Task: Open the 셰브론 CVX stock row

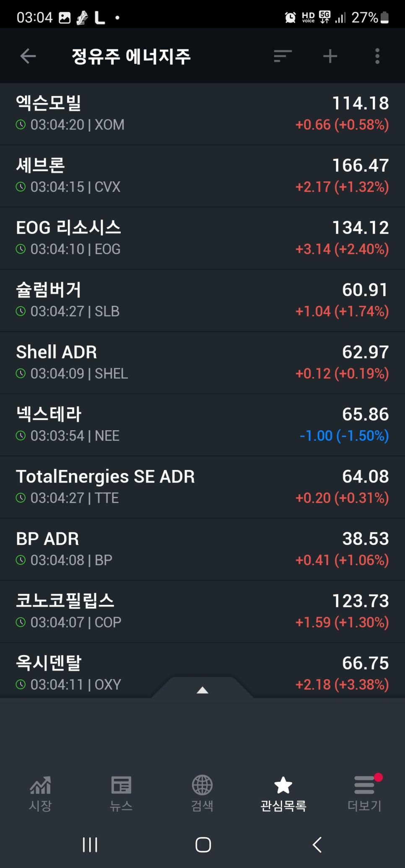Action: (202, 176)
